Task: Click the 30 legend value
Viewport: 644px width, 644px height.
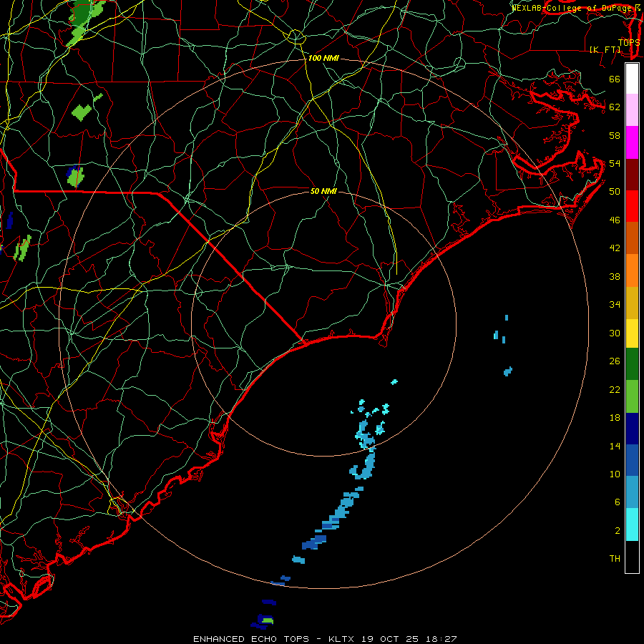Action: pos(615,333)
